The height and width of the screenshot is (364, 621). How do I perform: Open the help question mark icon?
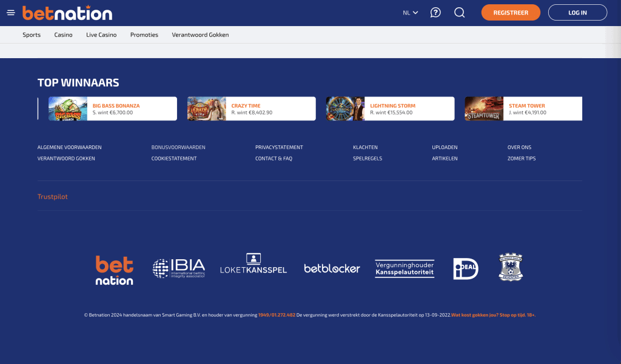click(x=435, y=13)
